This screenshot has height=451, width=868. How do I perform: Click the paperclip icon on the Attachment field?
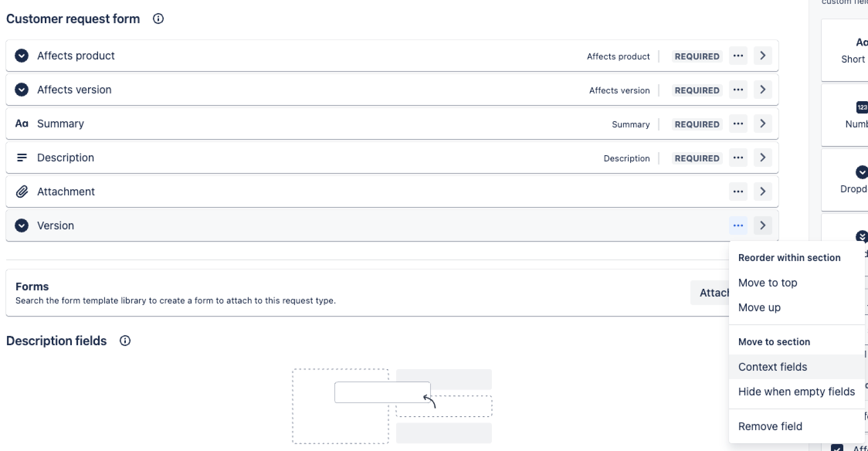(22, 191)
